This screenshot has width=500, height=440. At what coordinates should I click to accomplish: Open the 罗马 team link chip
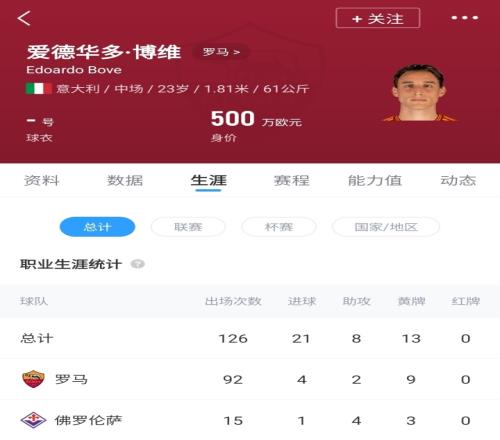tap(221, 52)
